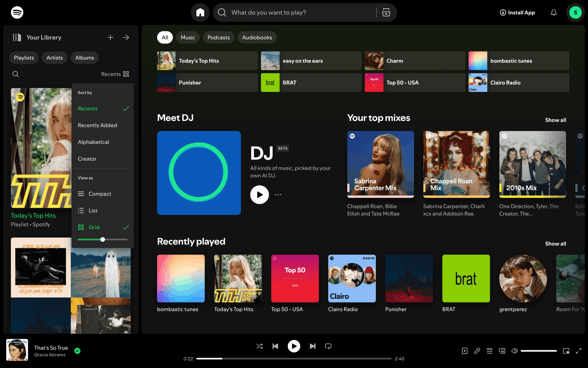Show all top mixes

pyautogui.click(x=555, y=120)
